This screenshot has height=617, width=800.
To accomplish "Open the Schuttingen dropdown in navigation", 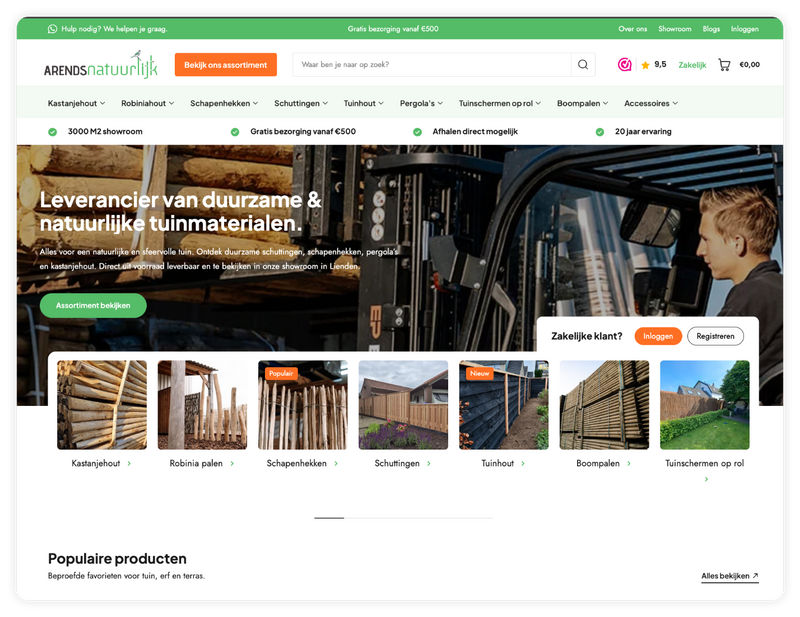I will (301, 103).
